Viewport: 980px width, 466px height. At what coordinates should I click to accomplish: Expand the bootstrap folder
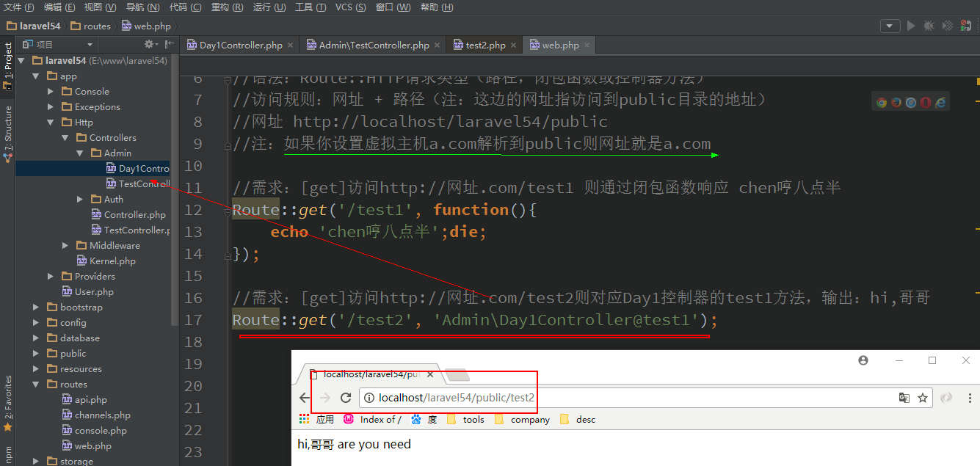click(36, 307)
